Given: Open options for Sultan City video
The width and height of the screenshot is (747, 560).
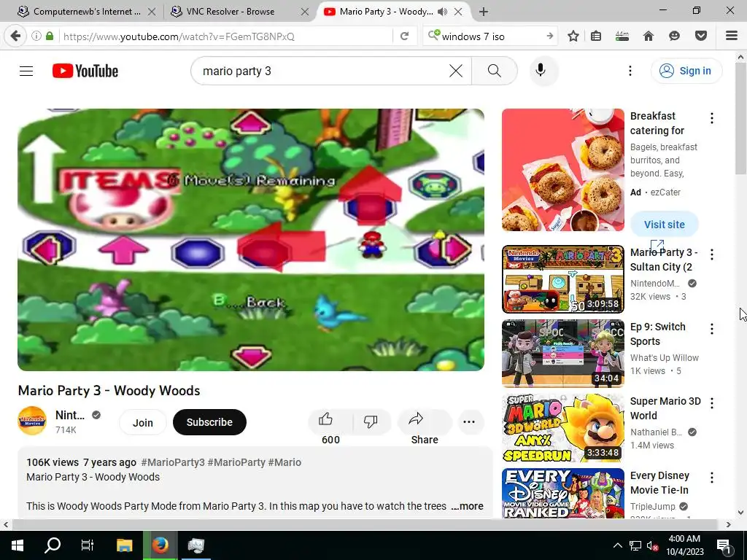Looking at the screenshot, I should (x=712, y=254).
